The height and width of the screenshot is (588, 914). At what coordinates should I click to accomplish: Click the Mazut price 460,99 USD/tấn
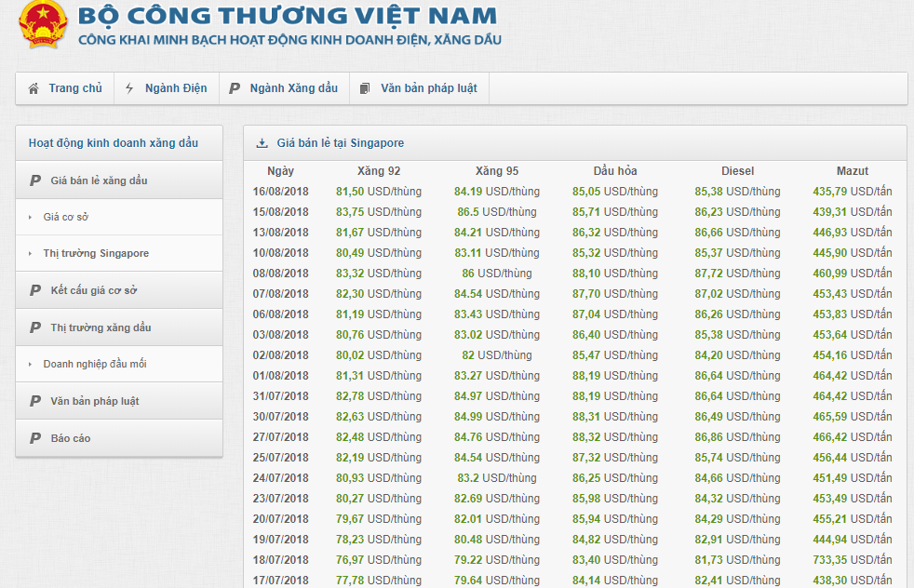click(853, 274)
